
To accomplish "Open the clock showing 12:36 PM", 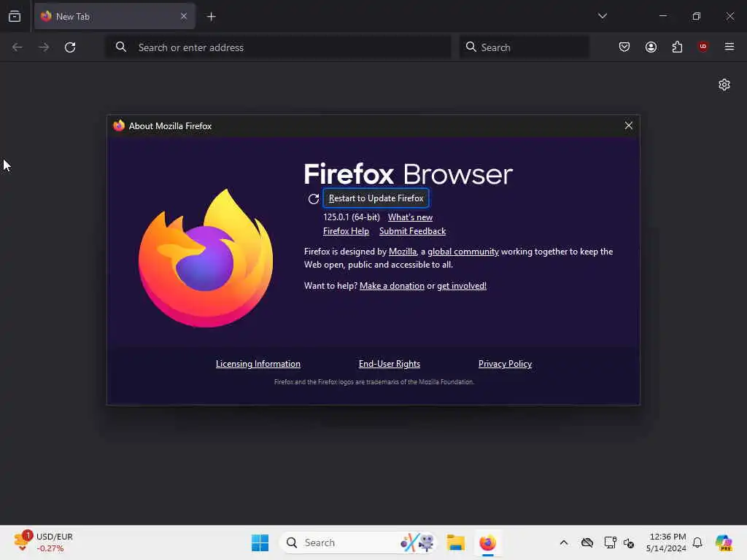I will (x=666, y=542).
